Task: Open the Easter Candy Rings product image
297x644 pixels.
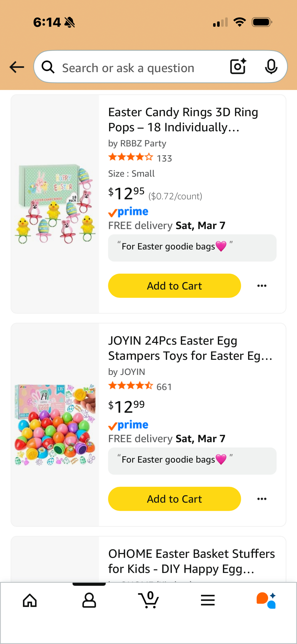Action: [55, 204]
